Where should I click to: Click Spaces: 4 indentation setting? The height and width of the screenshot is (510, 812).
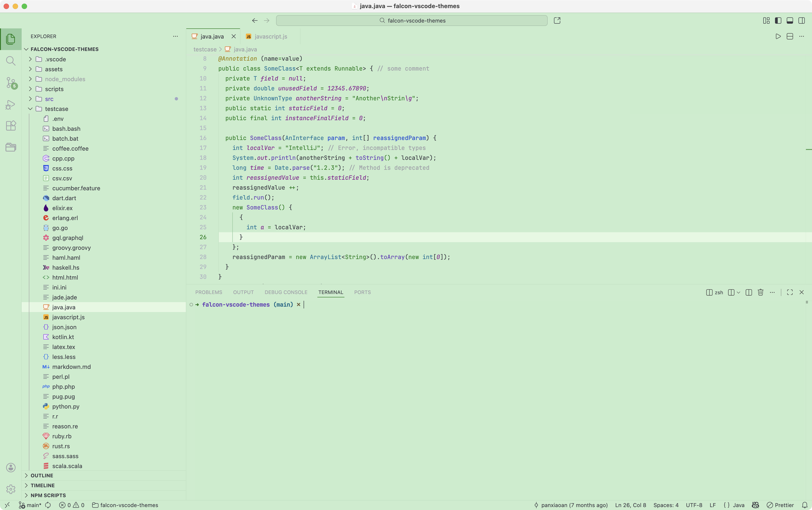[x=666, y=505]
